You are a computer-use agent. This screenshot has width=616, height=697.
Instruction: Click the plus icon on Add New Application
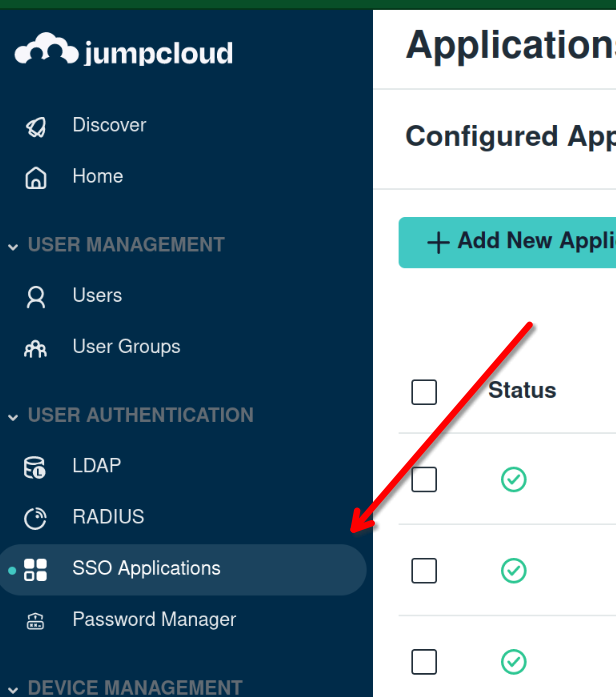(x=438, y=243)
